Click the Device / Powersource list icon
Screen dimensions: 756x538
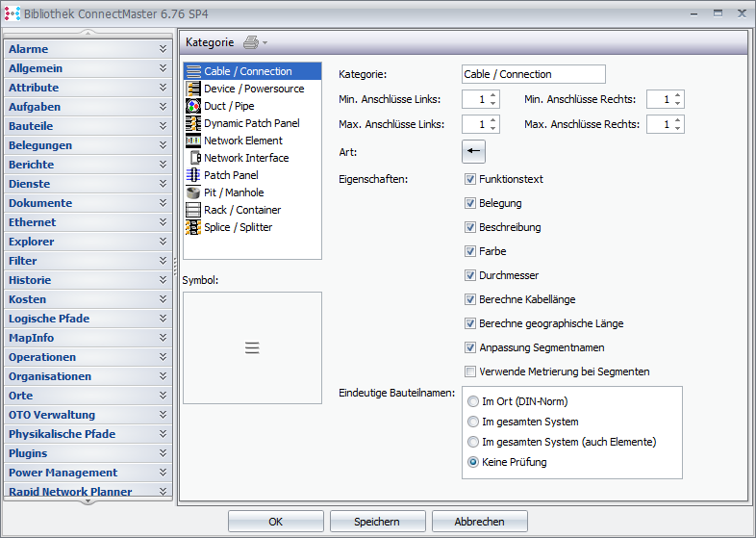coord(193,89)
